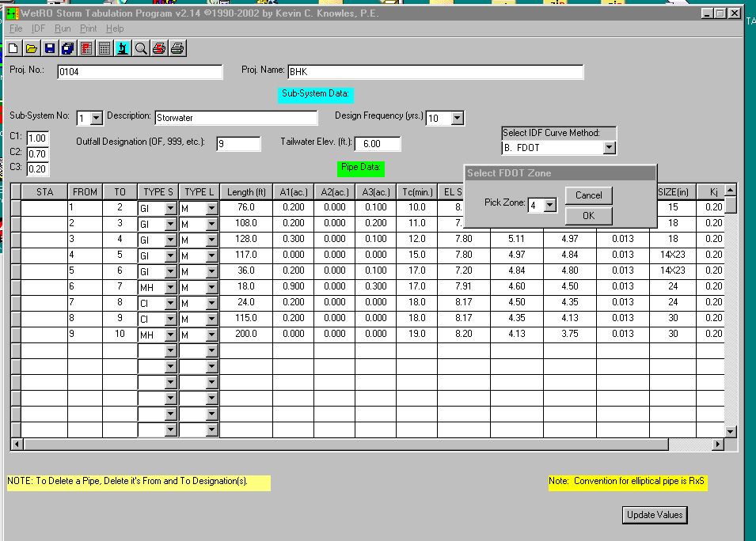Image resolution: width=756 pixels, height=541 pixels.
Task: Click Cancel in Select FDOT Zone dialog
Action: click(589, 195)
